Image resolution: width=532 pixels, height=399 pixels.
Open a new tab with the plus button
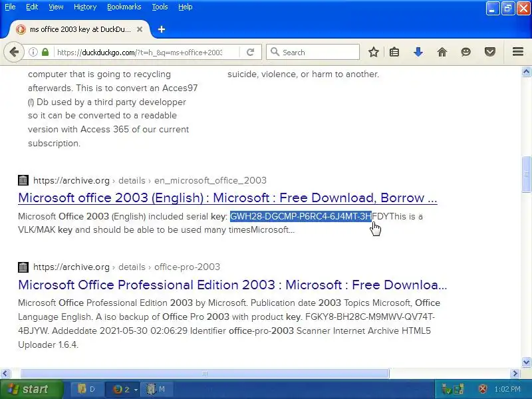coord(162,29)
